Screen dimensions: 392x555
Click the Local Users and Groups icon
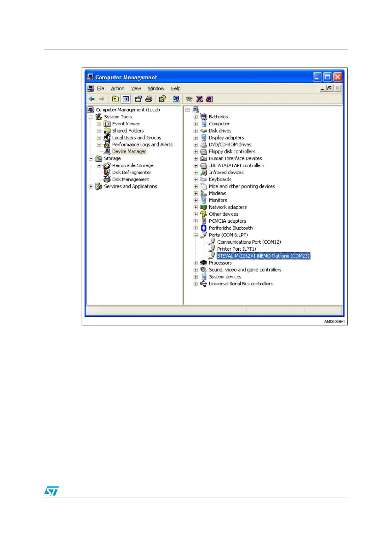(x=107, y=138)
